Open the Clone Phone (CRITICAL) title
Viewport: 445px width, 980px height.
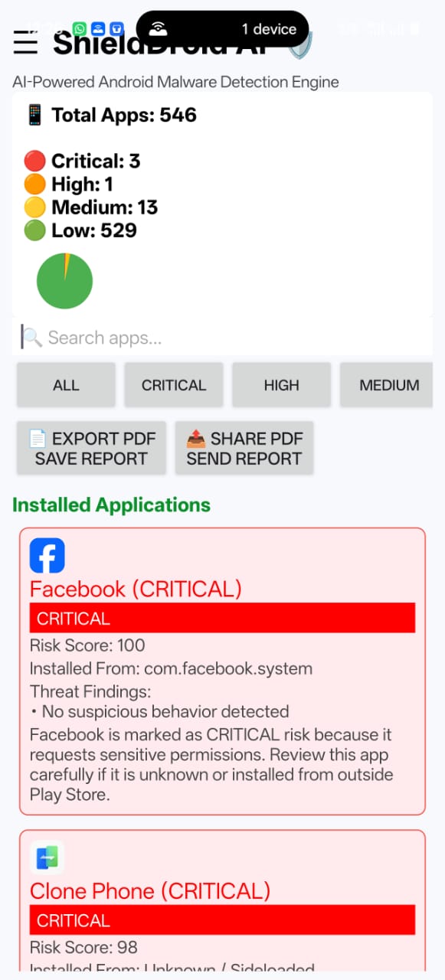tap(150, 890)
